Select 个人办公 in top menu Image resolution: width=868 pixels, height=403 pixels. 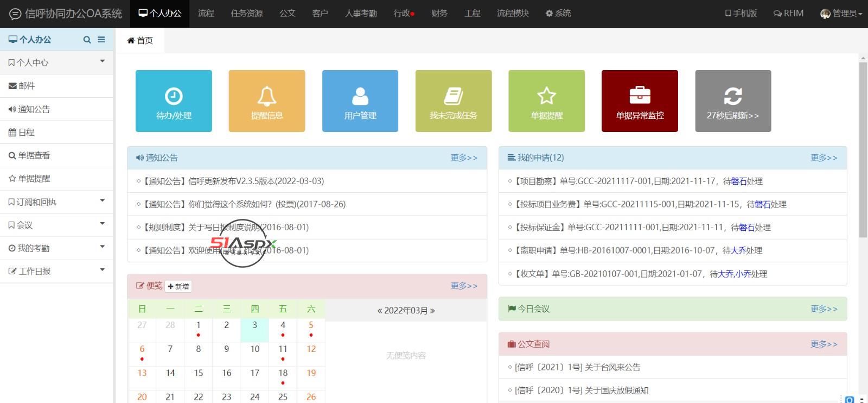pos(159,14)
